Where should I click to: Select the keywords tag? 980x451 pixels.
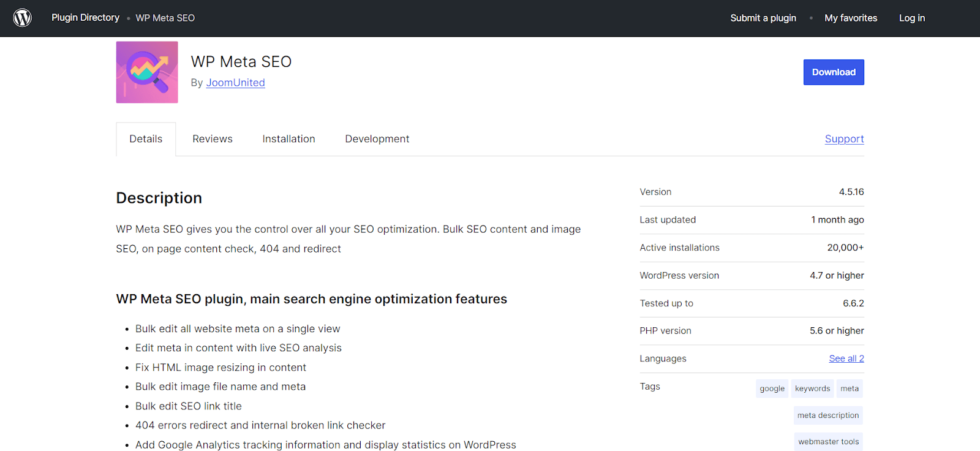[x=812, y=388]
